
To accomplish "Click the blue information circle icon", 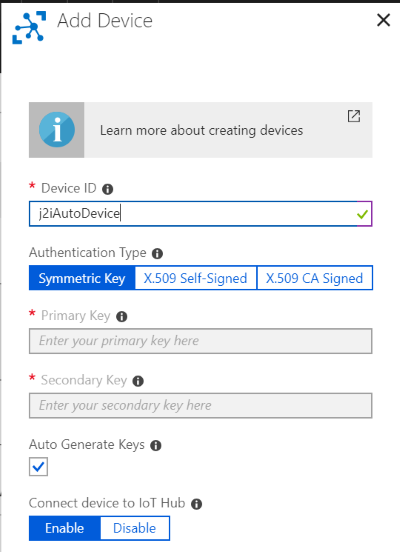I will coord(57,130).
